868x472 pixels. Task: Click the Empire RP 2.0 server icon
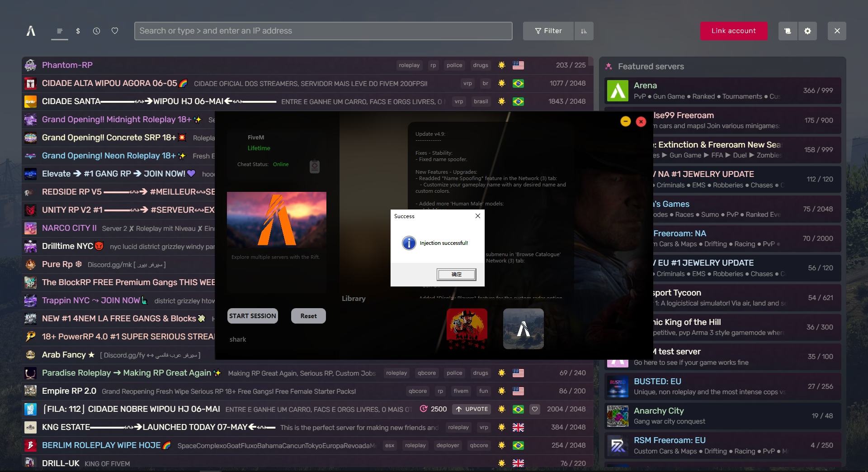click(30, 391)
